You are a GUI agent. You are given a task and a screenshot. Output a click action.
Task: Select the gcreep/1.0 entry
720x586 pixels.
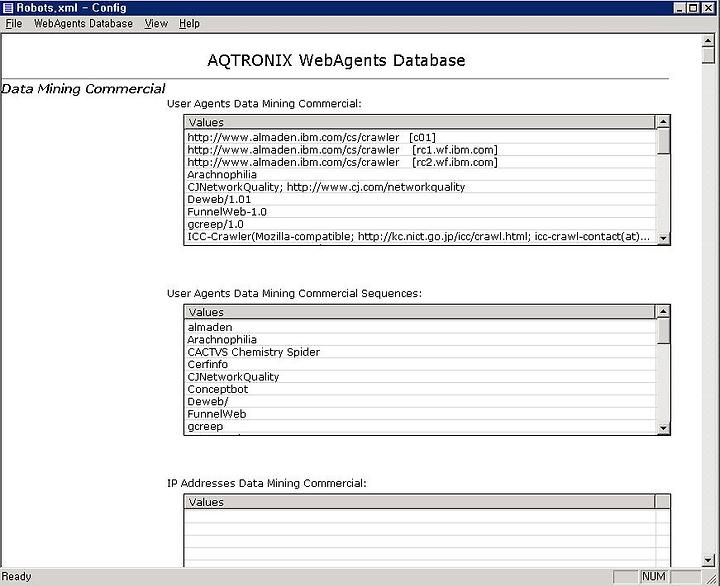pos(421,224)
